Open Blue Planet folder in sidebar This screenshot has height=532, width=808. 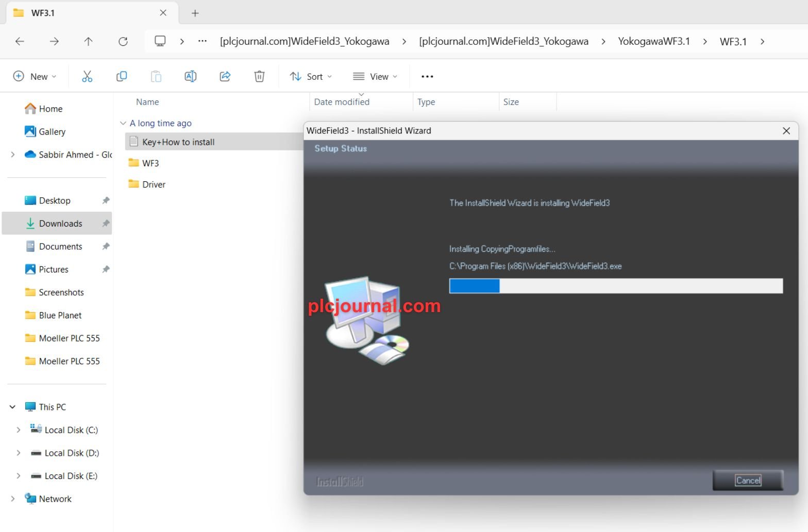click(60, 315)
